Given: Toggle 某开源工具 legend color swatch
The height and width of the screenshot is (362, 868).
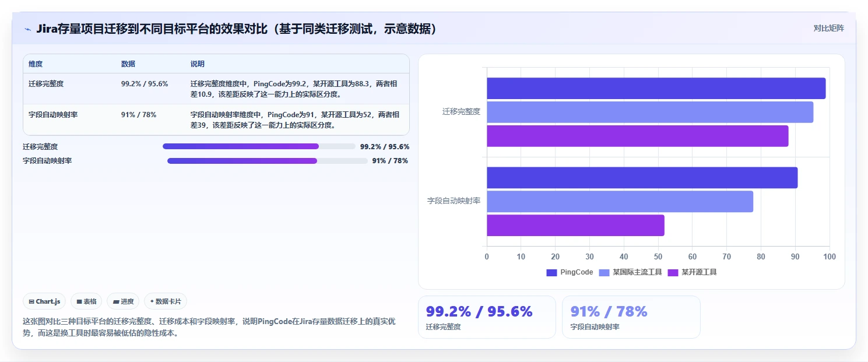Looking at the screenshot, I should point(673,272).
